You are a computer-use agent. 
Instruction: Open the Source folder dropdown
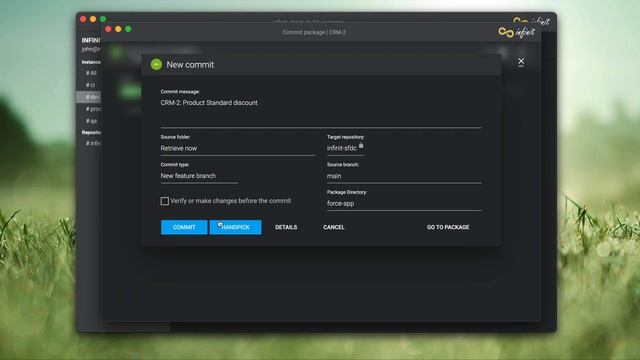pyautogui.click(x=238, y=149)
